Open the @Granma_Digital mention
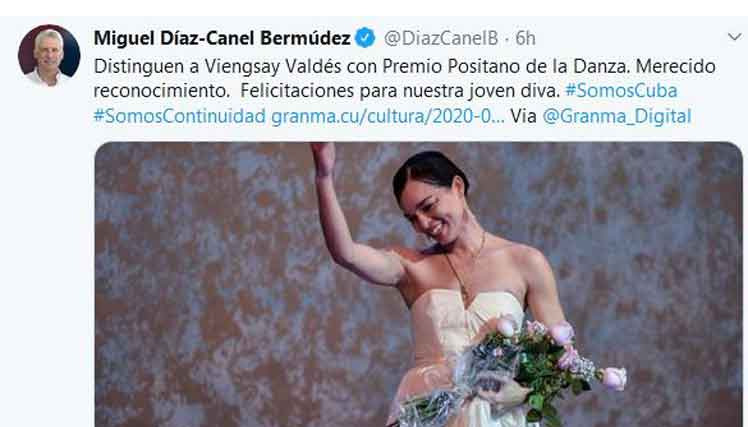The height and width of the screenshot is (427, 748). [x=617, y=116]
